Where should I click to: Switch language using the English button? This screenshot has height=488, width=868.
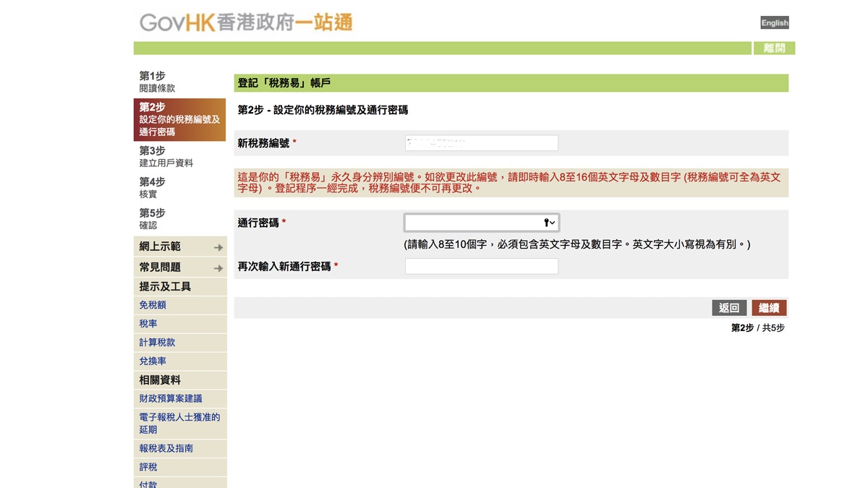774,22
